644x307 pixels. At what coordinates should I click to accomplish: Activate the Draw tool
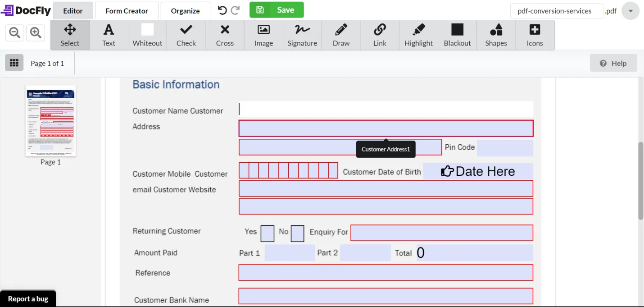pos(341,35)
